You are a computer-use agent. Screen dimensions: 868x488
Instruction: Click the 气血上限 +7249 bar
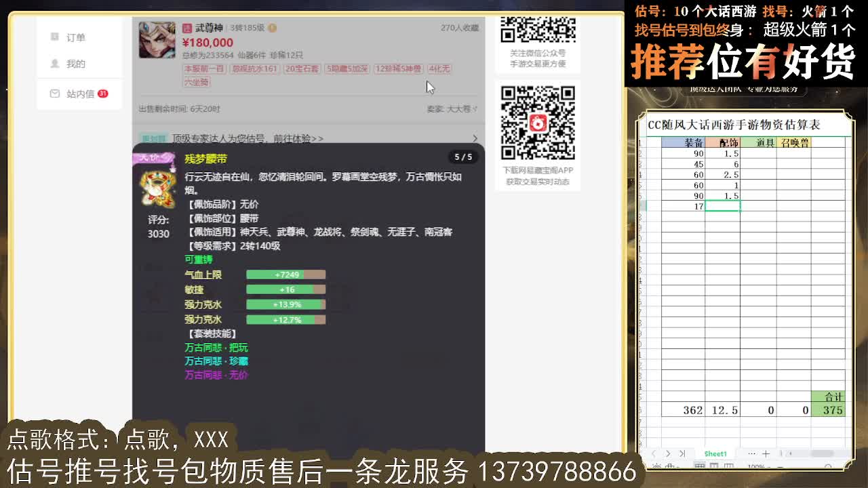[x=285, y=274]
